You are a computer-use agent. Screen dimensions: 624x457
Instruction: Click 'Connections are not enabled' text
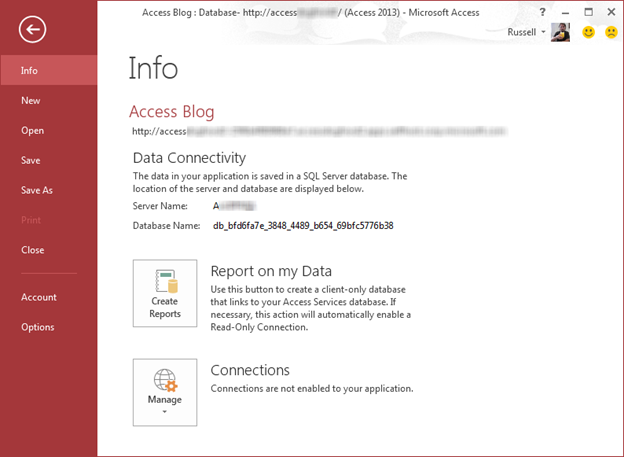[312, 389]
